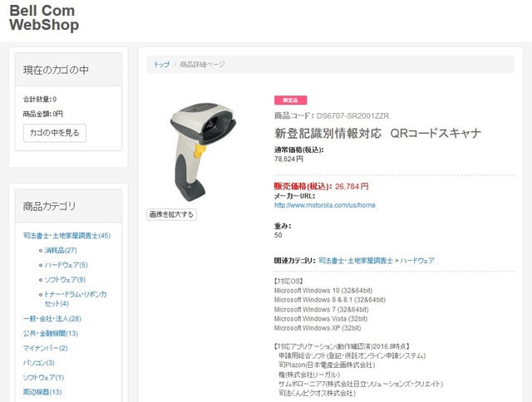532x402 pixels.
Task: Open the トップ breadcrumb link
Action: click(x=161, y=65)
